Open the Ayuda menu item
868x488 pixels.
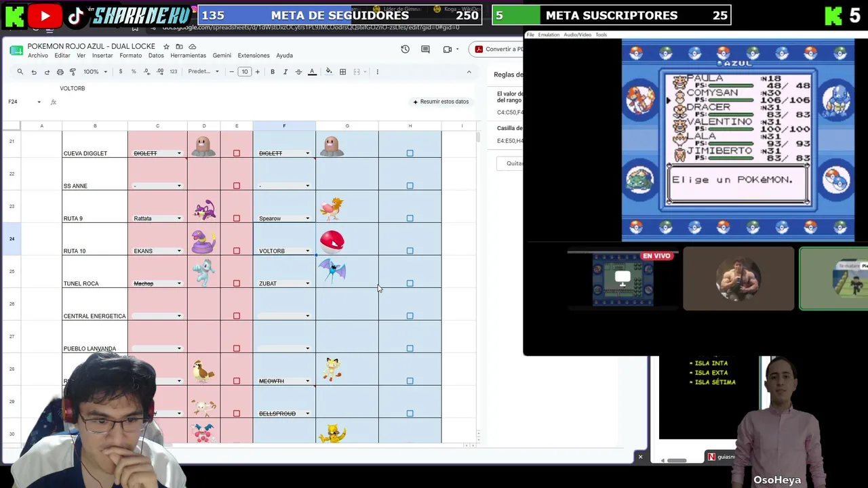(x=284, y=56)
